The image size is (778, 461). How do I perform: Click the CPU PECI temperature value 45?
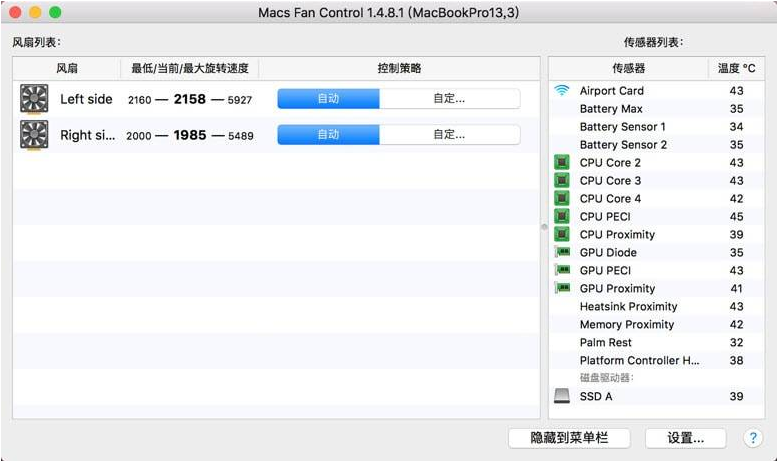tap(736, 216)
